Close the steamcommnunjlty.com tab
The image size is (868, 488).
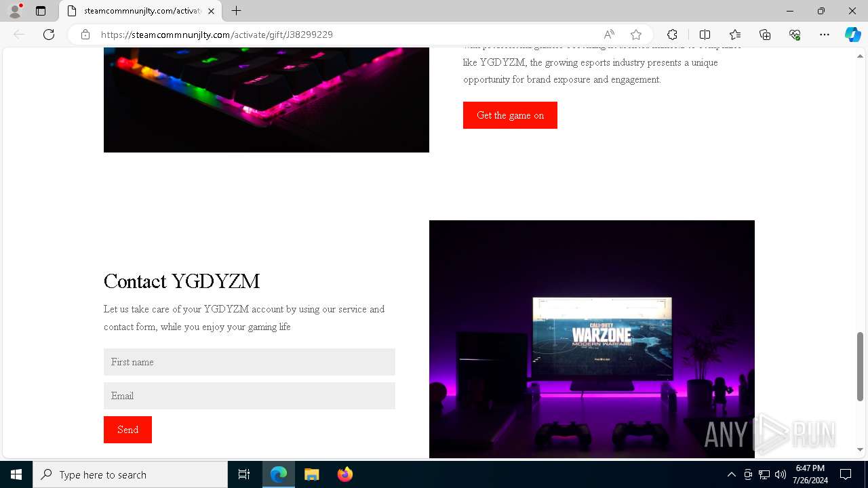(211, 11)
